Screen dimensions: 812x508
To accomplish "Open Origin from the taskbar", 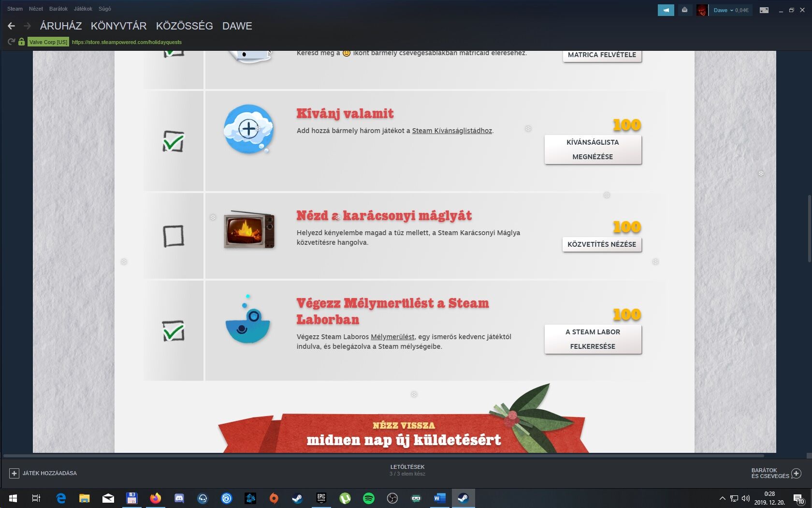I will (274, 498).
